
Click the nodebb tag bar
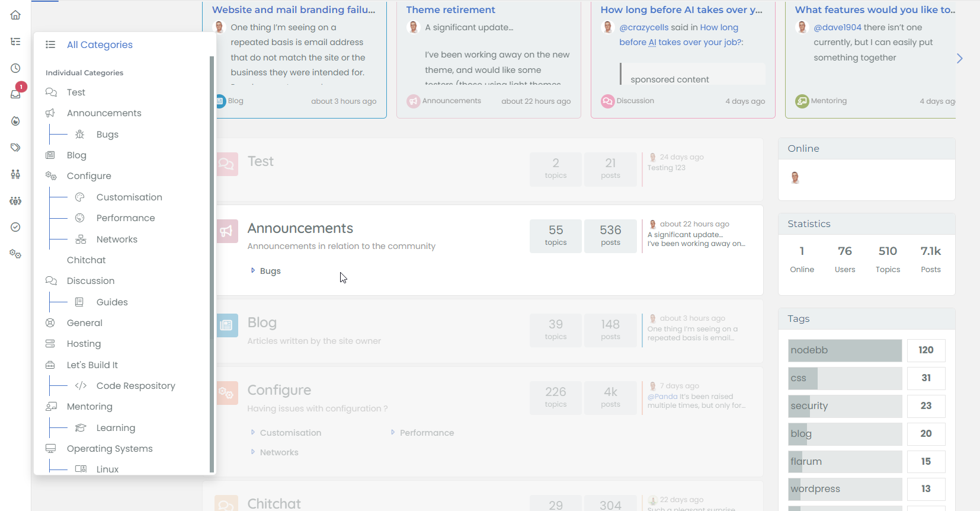pyautogui.click(x=844, y=350)
